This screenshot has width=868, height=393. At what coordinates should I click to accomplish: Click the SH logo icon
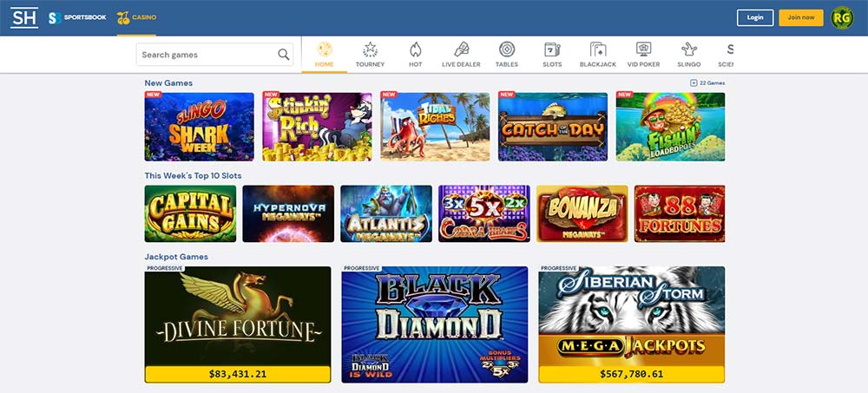pos(23,17)
